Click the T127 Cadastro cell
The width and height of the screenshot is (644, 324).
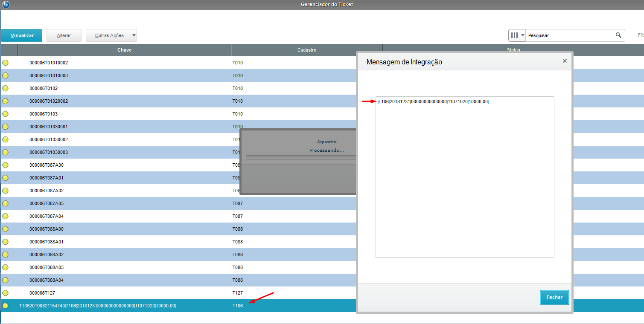(238, 293)
